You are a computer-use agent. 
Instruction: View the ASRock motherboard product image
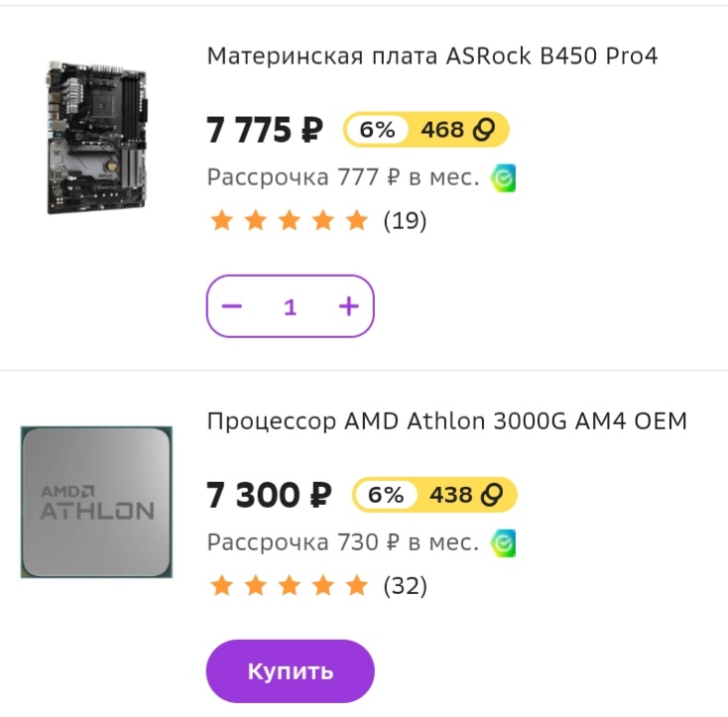(96, 138)
